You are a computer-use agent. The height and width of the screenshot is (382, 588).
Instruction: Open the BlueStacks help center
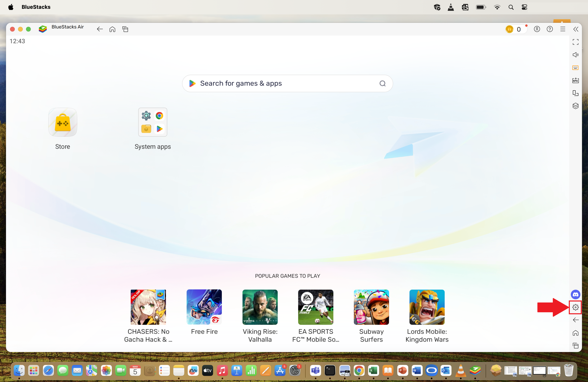coord(550,29)
